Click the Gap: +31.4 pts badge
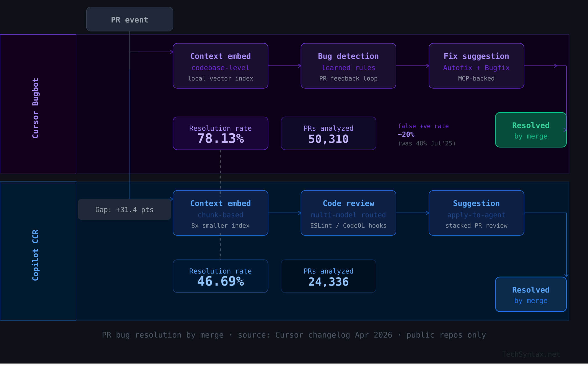The height and width of the screenshot is (372, 588). pos(124,210)
